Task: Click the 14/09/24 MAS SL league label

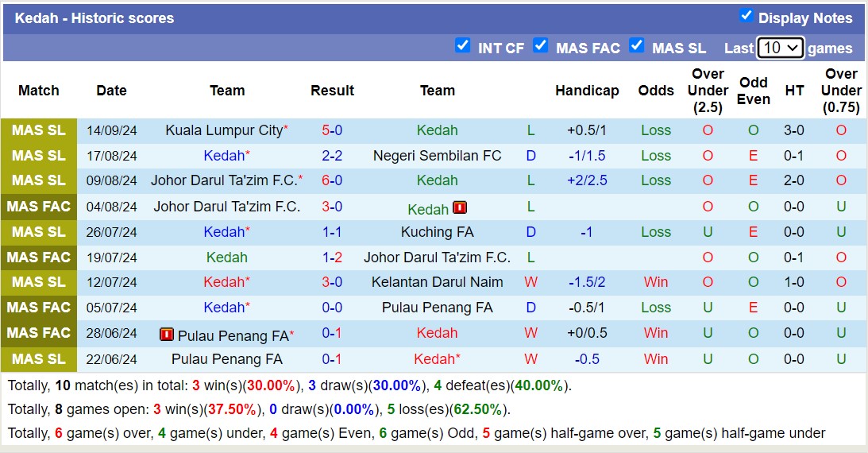Action: pyautogui.click(x=39, y=130)
